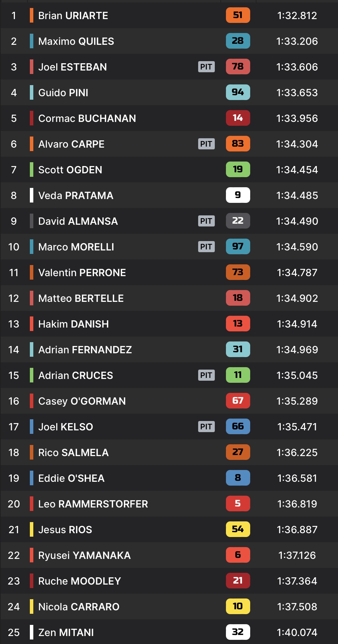The image size is (338, 644).
Task: Click the white number 9 badge
Action: coord(238,195)
